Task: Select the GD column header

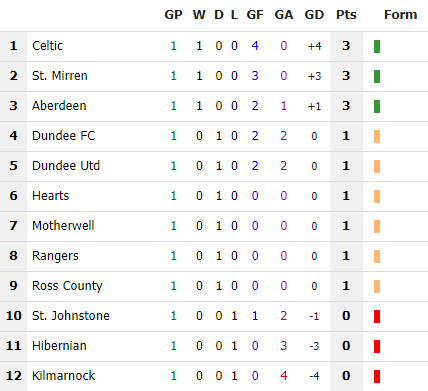Action: pyautogui.click(x=314, y=15)
